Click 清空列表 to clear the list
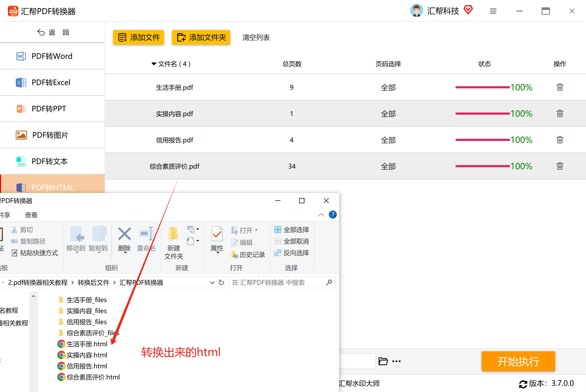Viewport: 586px width, 392px height. pyautogui.click(x=256, y=37)
